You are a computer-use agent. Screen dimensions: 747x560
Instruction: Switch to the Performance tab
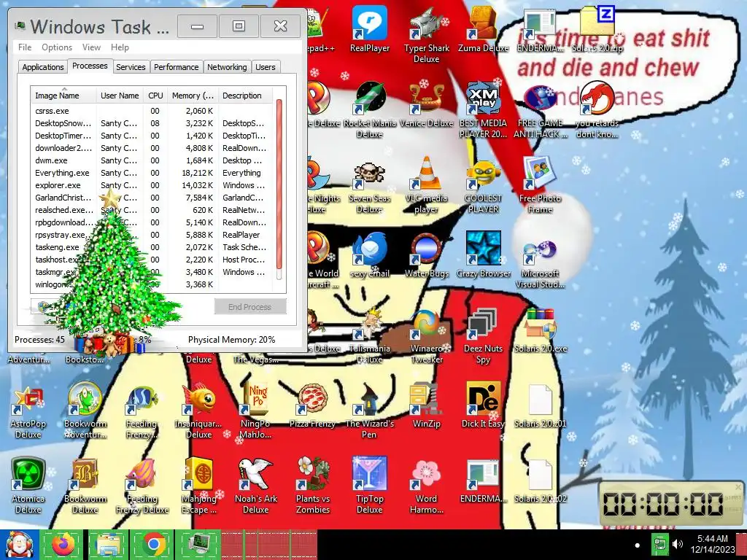176,67
